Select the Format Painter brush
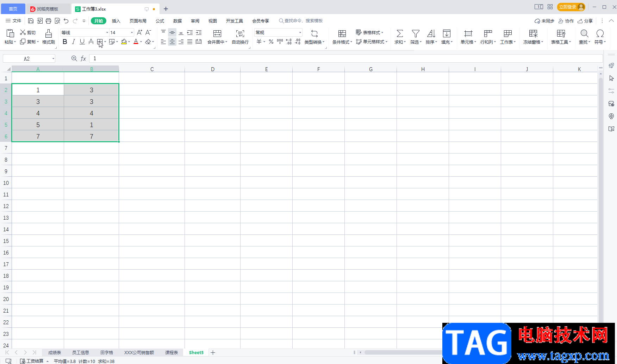This screenshot has width=617, height=364. click(x=49, y=33)
